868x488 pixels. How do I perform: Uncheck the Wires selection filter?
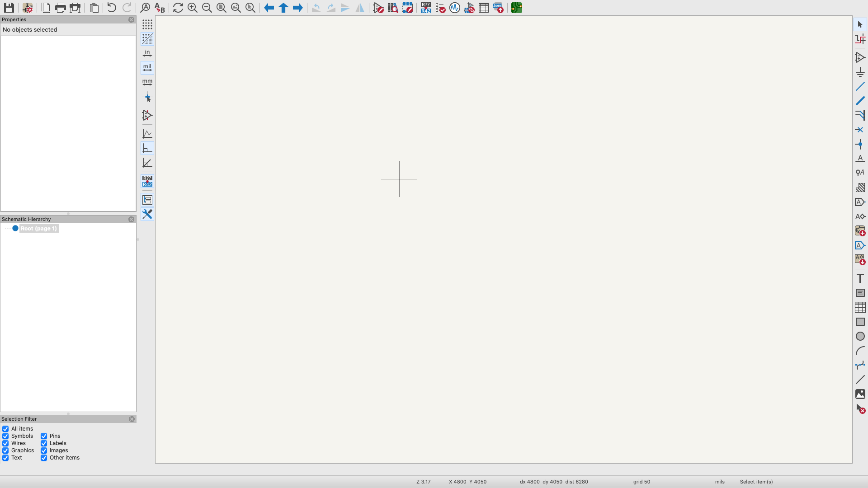coord(5,443)
